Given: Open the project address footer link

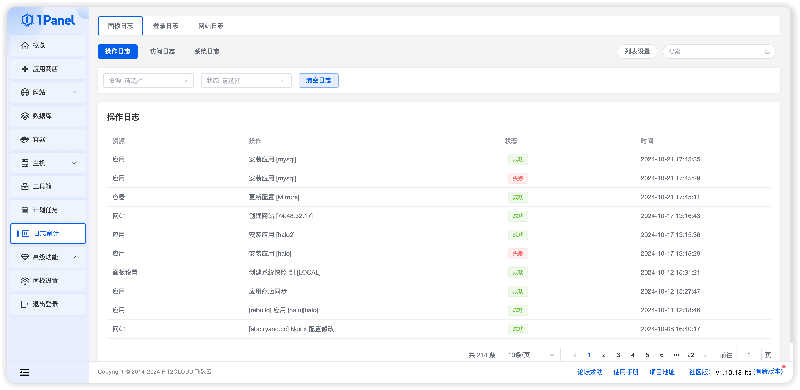Looking at the screenshot, I should (x=662, y=372).
